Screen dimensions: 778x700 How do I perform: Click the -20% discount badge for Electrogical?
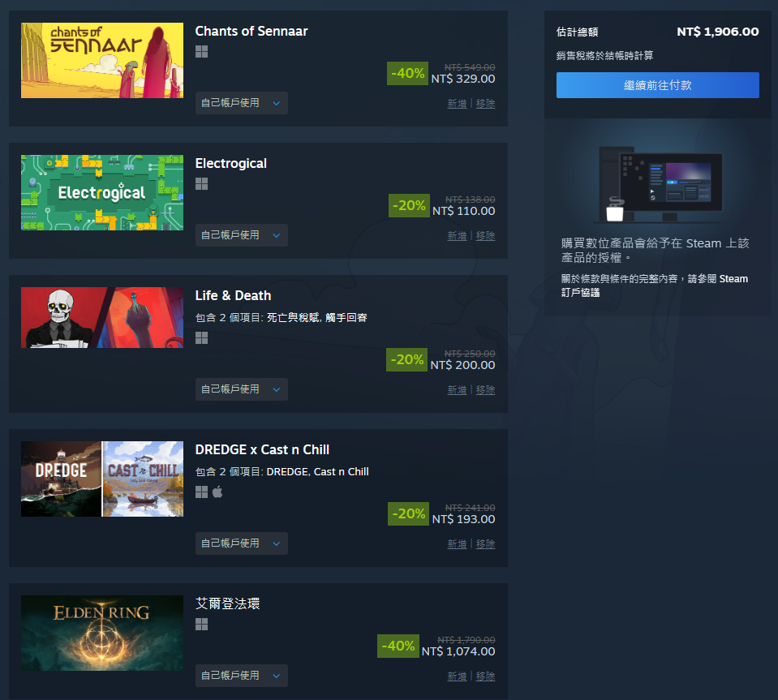[409, 205]
